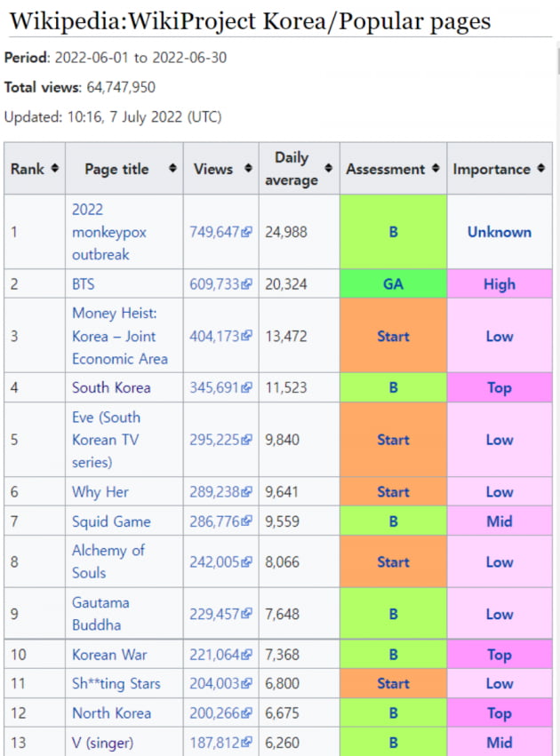Click Start assessment for Money Heist row
The height and width of the screenshot is (756, 560).
393,336
